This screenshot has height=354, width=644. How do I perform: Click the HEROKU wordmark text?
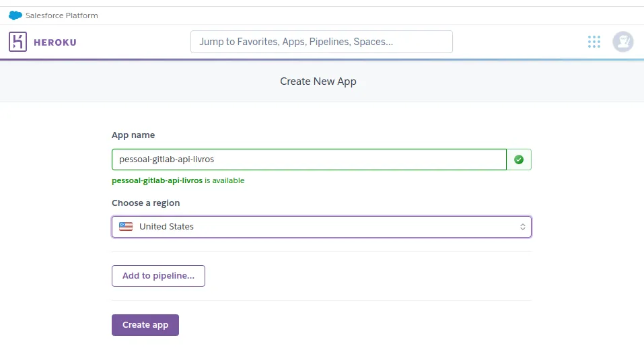pos(55,42)
